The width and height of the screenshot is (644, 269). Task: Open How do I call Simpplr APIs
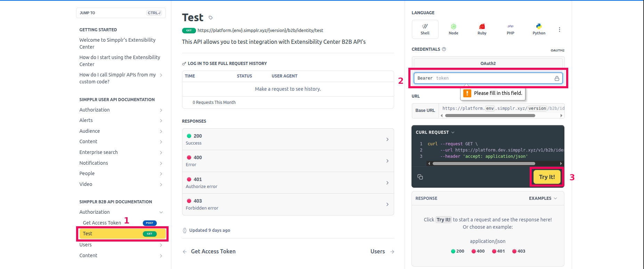tap(117, 78)
